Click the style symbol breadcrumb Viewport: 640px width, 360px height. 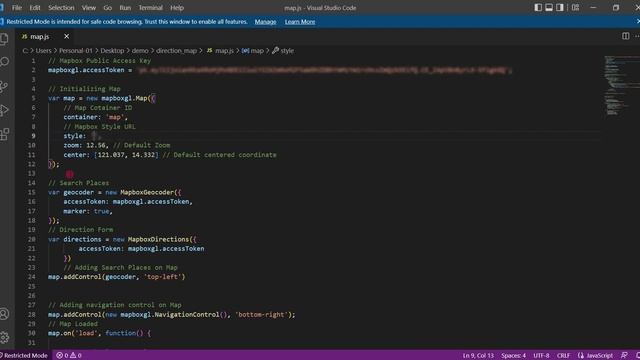283,51
